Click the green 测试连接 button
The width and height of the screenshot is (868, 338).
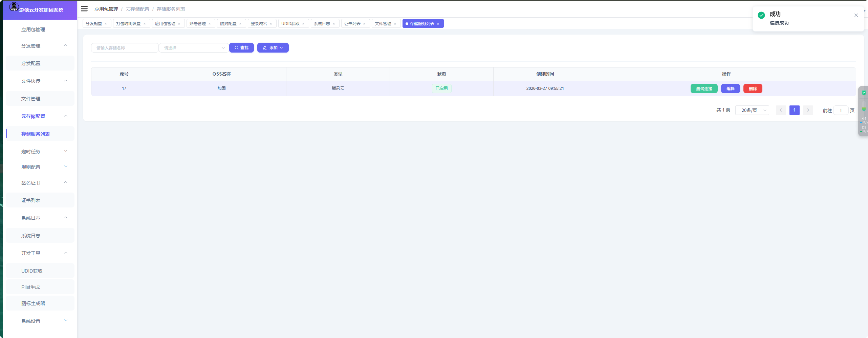704,88
